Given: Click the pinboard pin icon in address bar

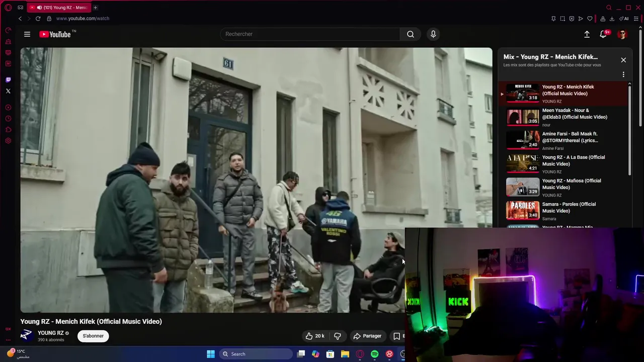Looking at the screenshot, I should [553, 19].
